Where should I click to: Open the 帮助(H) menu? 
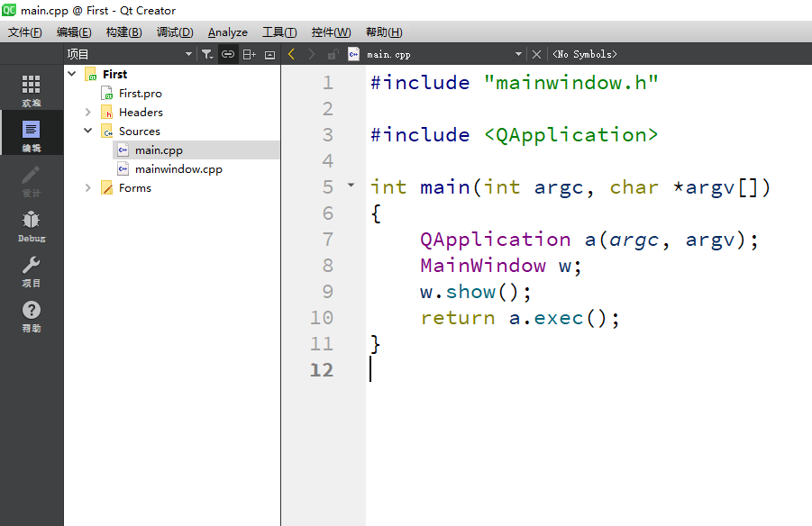[x=384, y=32]
